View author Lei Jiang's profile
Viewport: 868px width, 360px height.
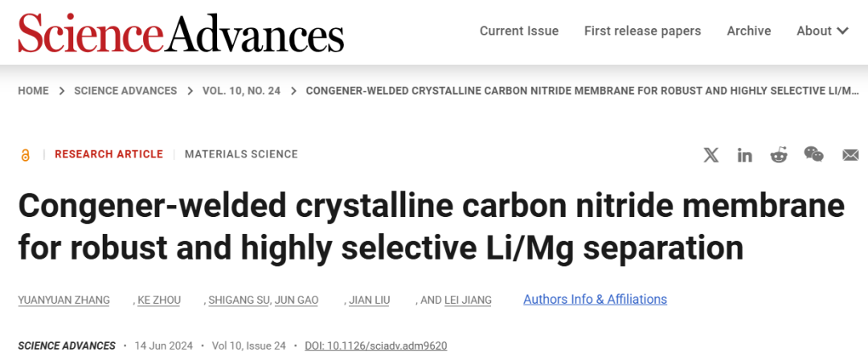(x=468, y=301)
